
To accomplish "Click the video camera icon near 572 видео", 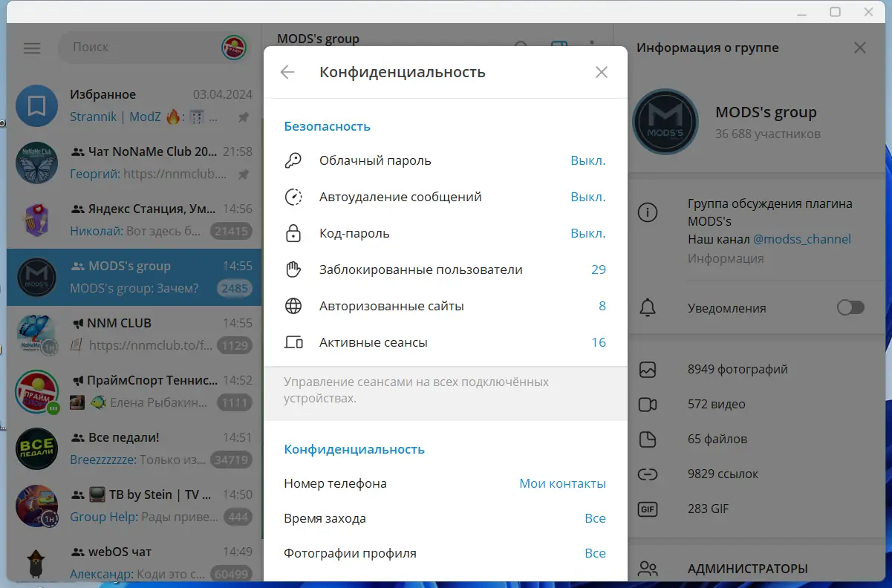I will [647, 404].
